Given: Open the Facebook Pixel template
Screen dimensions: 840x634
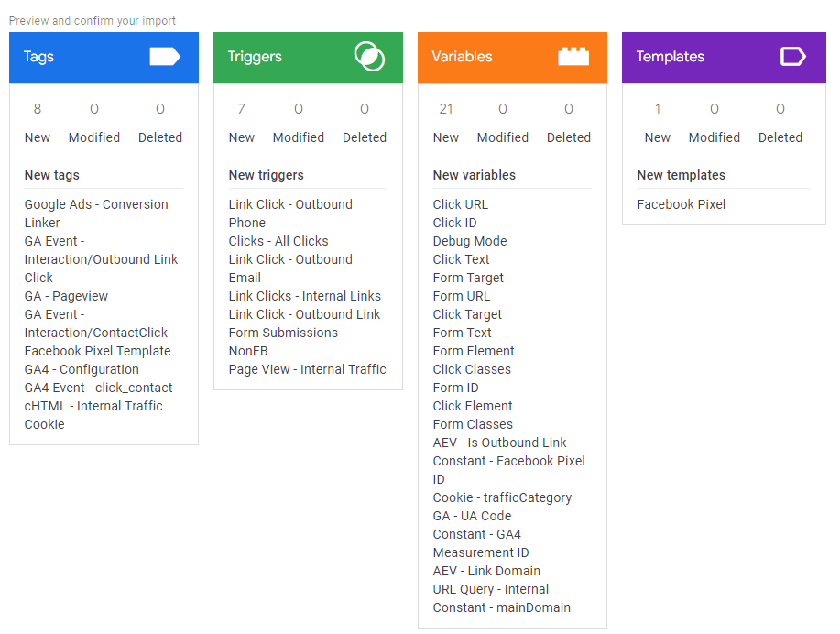Looking at the screenshot, I should point(681,204).
